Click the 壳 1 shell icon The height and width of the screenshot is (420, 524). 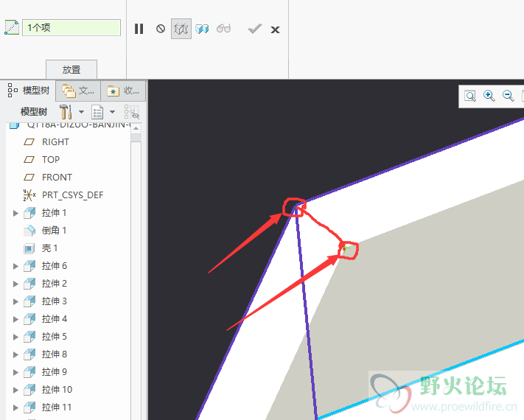(x=29, y=248)
